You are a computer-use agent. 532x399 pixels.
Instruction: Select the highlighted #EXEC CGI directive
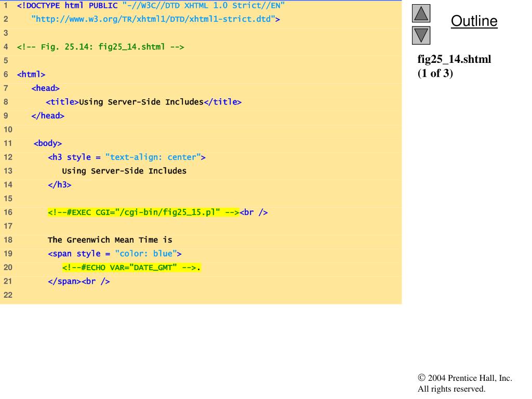(x=143, y=212)
